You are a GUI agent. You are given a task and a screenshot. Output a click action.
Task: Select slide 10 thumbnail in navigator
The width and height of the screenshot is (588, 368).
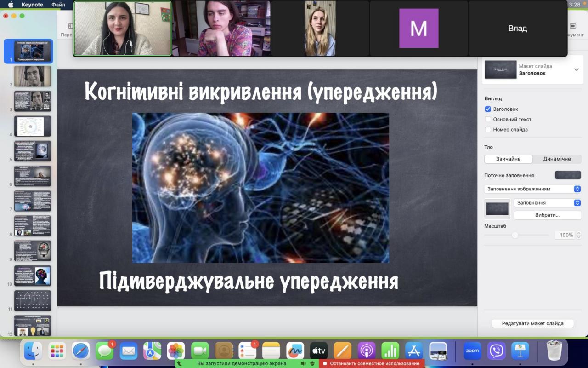pos(33,276)
